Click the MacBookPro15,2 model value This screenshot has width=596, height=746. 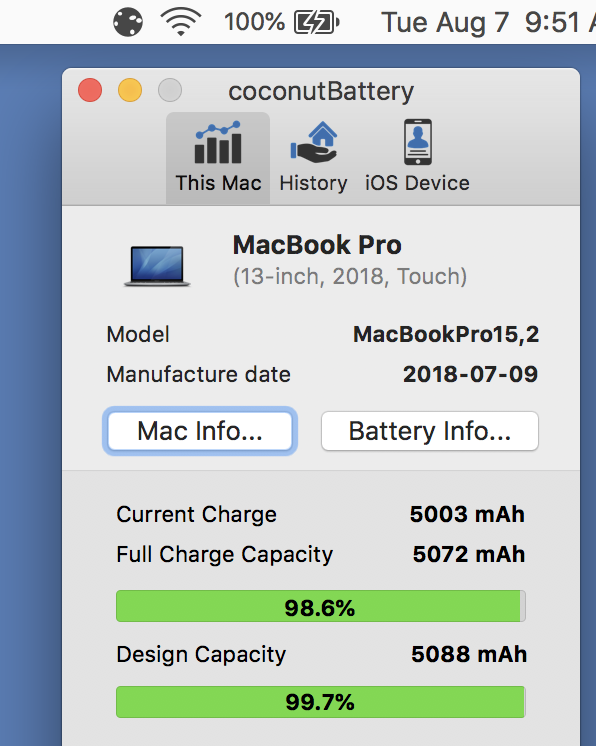click(446, 334)
